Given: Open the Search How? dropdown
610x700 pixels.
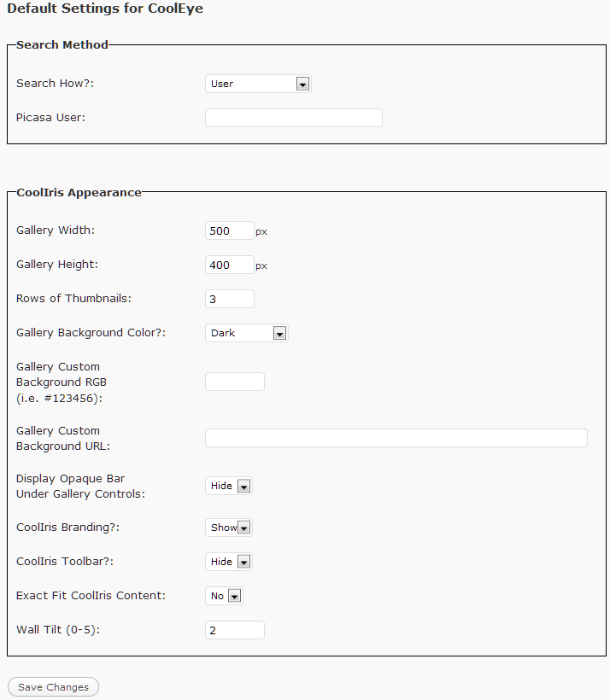Looking at the screenshot, I should [258, 84].
